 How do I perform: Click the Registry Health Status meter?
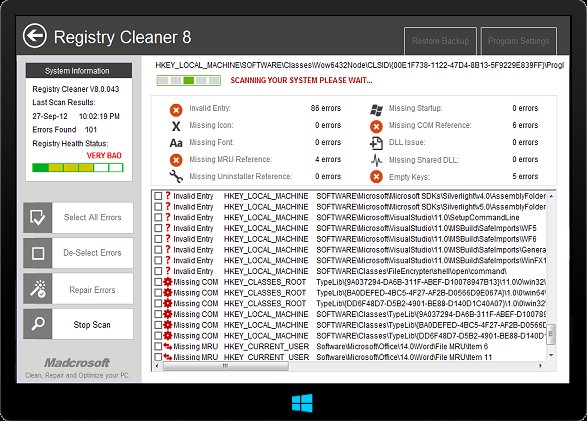pyautogui.click(x=77, y=167)
